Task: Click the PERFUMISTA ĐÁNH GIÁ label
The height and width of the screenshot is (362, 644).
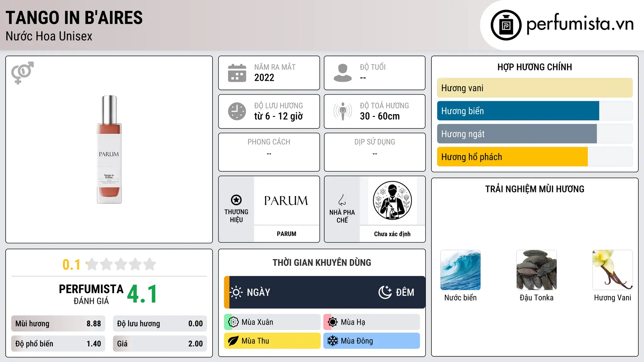Action: pos(91,294)
